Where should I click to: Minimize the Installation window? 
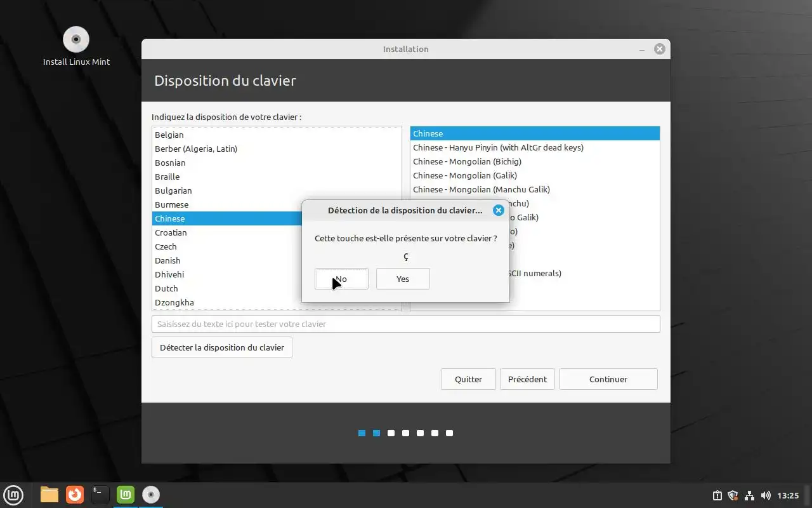pos(643,49)
